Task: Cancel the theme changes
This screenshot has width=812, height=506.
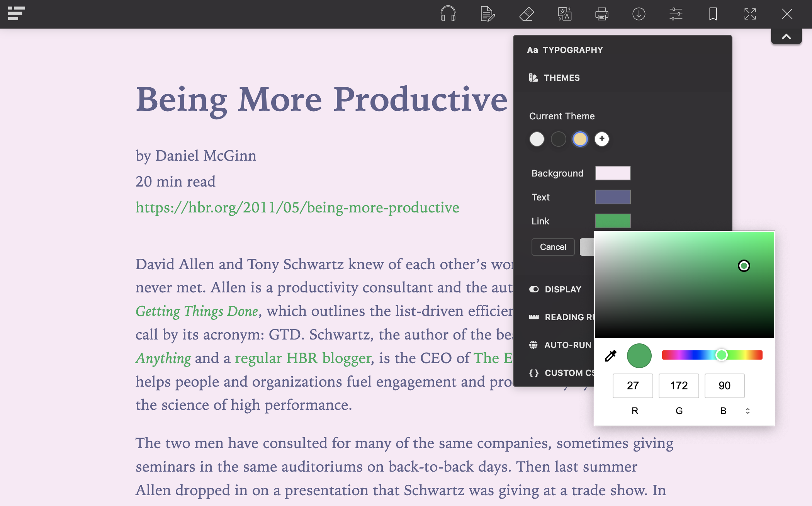Action: [553, 247]
